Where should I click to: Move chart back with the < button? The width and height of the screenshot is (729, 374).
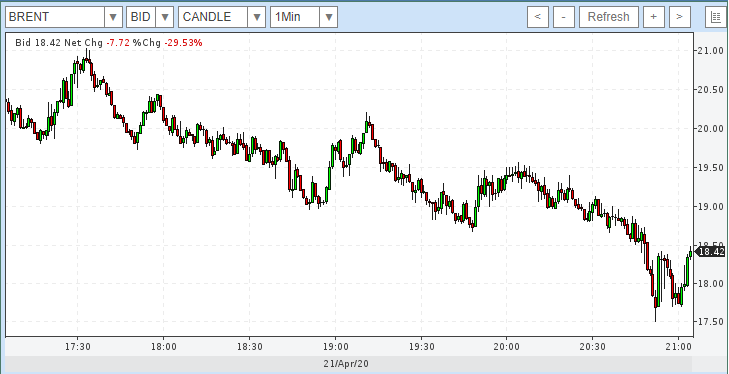click(538, 17)
